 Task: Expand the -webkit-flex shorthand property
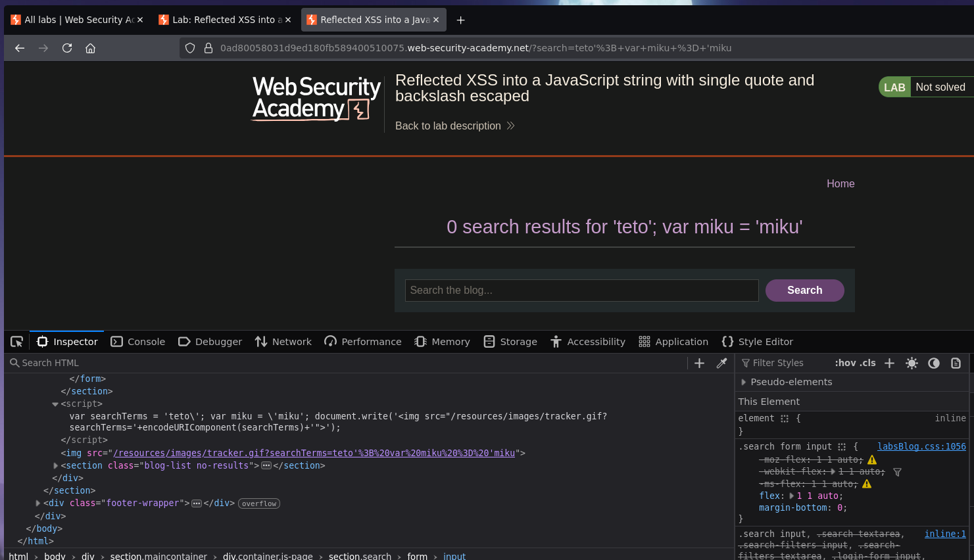833,472
